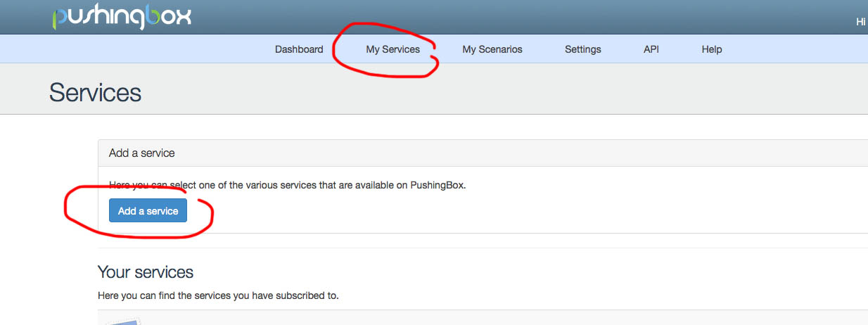The width and height of the screenshot is (868, 325).
Task: Open the My Scenarios tab
Action: (492, 49)
